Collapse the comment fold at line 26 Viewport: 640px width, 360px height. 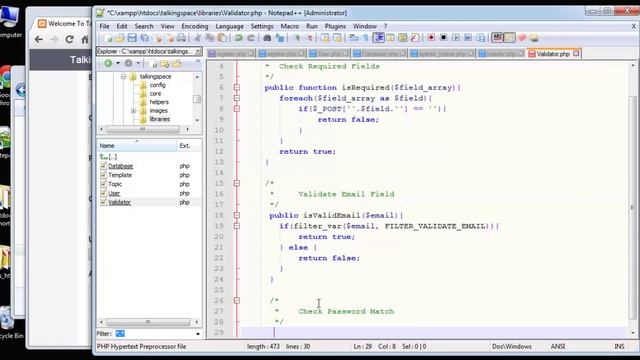click(237, 300)
